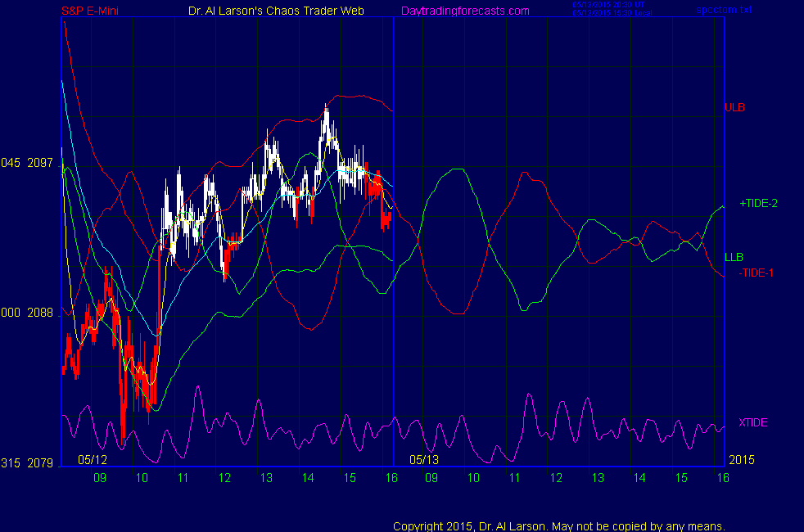The height and width of the screenshot is (532, 804).
Task: Select the spcctom.txt file name
Action: tap(724, 10)
